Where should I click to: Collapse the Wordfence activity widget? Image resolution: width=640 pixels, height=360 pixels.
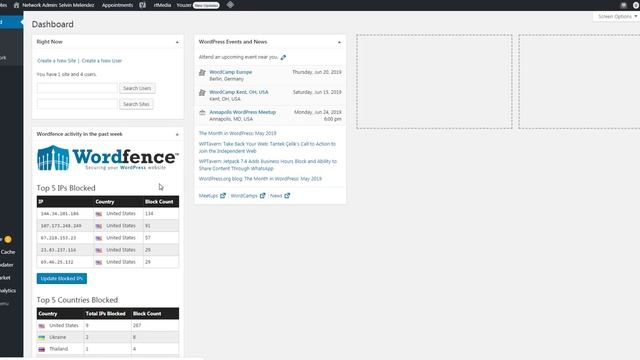(x=177, y=134)
